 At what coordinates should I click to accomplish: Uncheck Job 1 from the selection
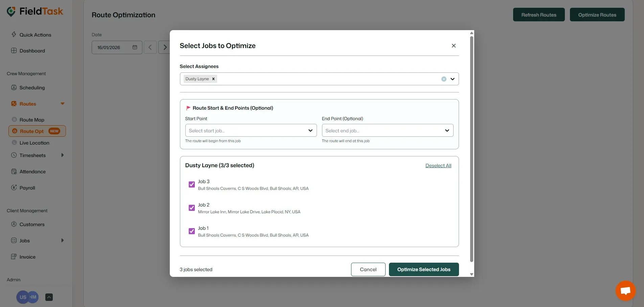point(191,231)
